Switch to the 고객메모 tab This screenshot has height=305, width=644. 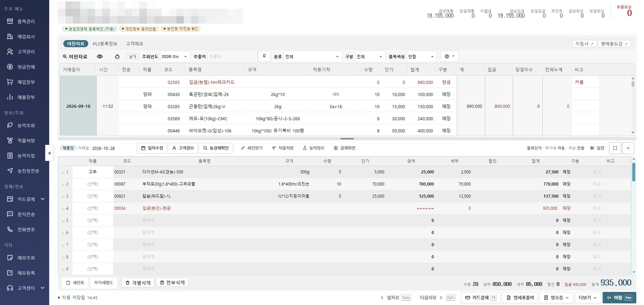click(134, 44)
